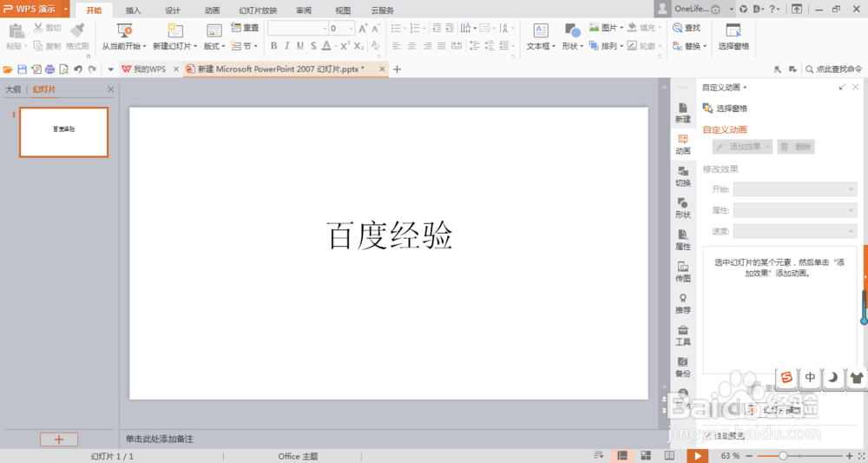Open the Animation (动画) ribbon tab
This screenshot has height=463, width=868.
(x=212, y=10)
